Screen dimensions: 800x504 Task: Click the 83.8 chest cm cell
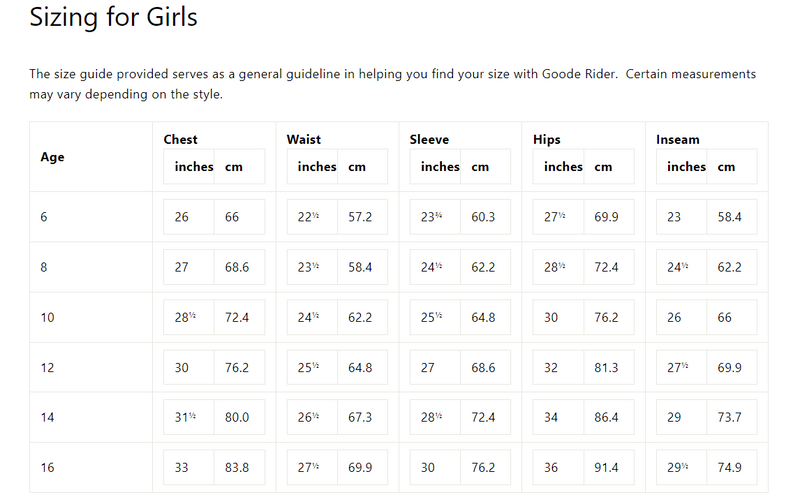239,467
